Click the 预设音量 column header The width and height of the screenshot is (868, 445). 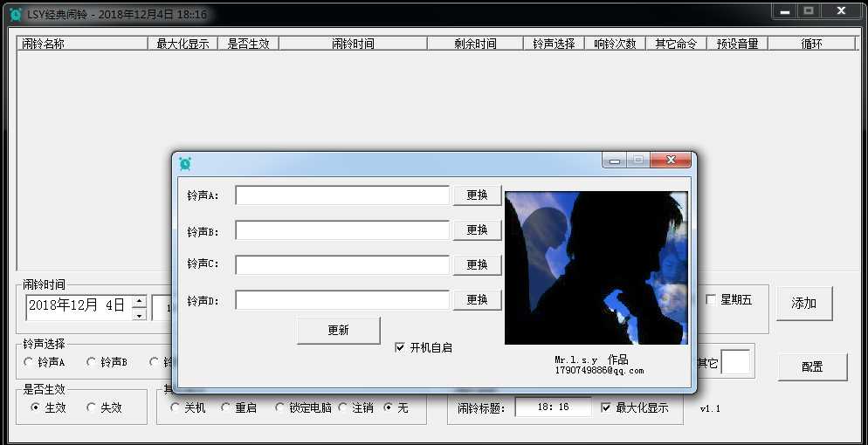[737, 44]
